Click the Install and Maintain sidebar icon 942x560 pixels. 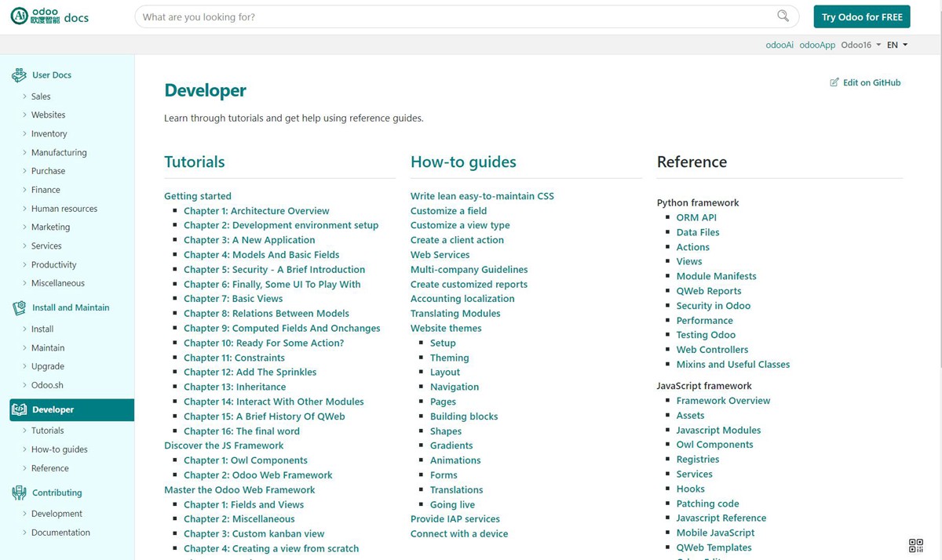pos(19,307)
